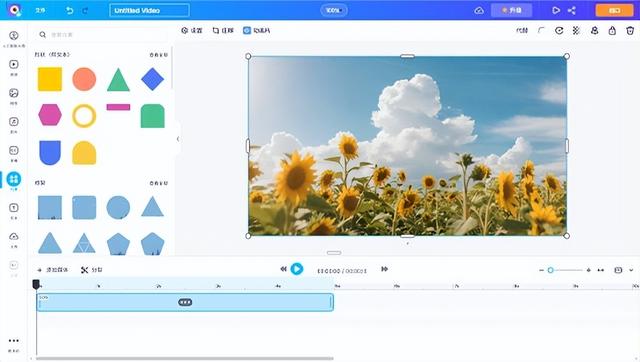Click the purple upgrade button
Screen dimensions: 640x362
pyautogui.click(x=511, y=10)
